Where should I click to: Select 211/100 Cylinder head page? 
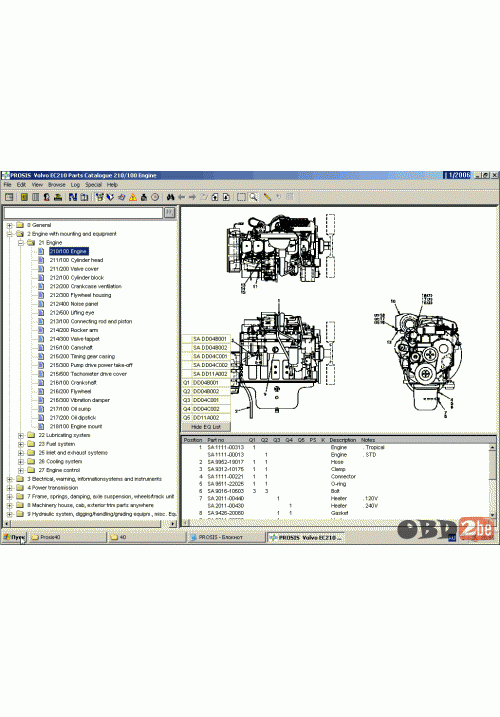click(76, 260)
